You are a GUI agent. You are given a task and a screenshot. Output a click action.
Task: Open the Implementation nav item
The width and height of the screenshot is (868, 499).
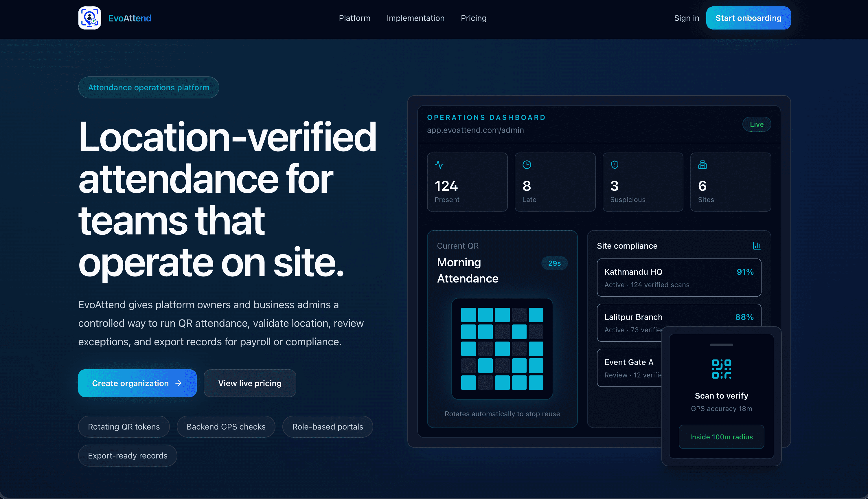[x=415, y=18]
